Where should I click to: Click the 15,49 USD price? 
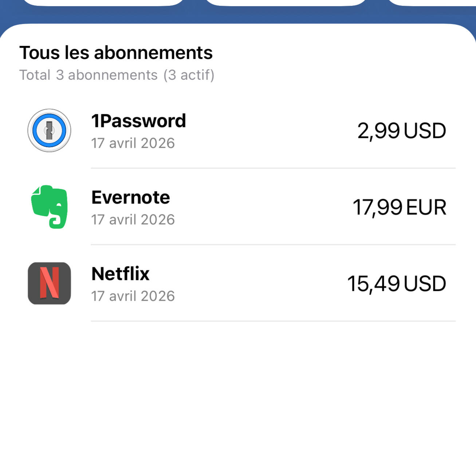coord(396,284)
